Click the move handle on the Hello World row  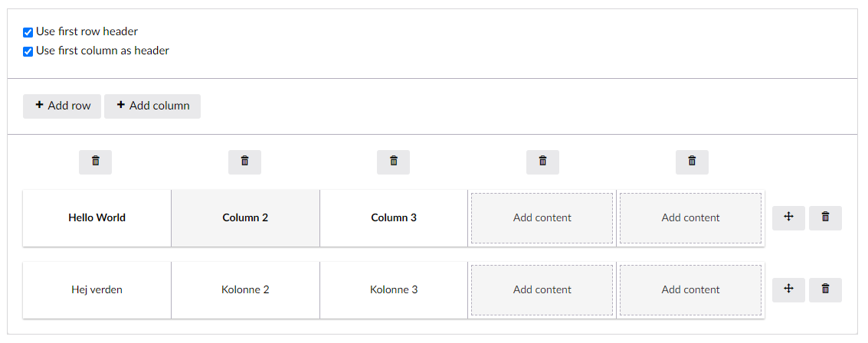[x=789, y=218]
